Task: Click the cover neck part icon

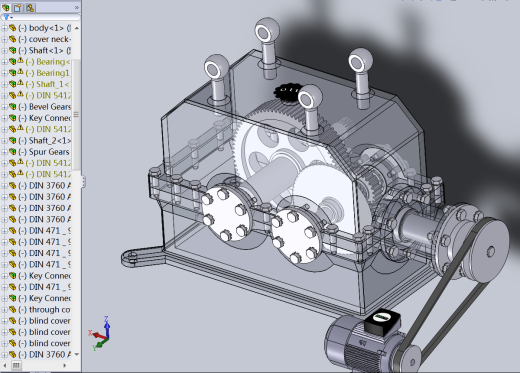Action: [12, 40]
